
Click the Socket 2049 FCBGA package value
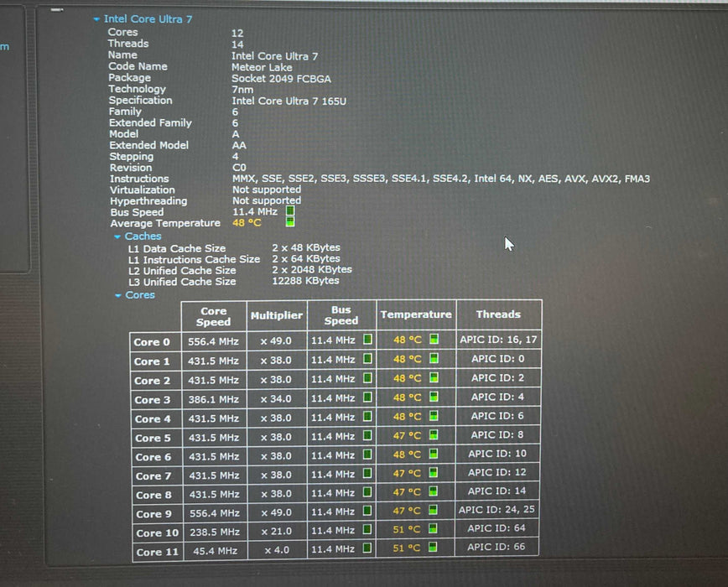point(281,79)
